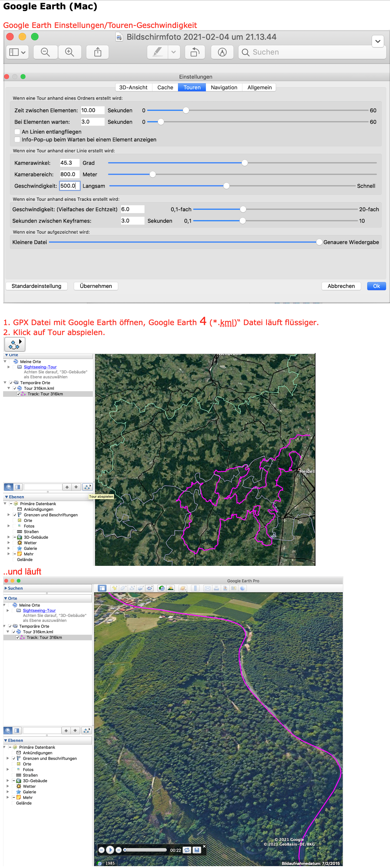
Task: Click the rotate icon in Preview toolbar
Action: [x=195, y=52]
